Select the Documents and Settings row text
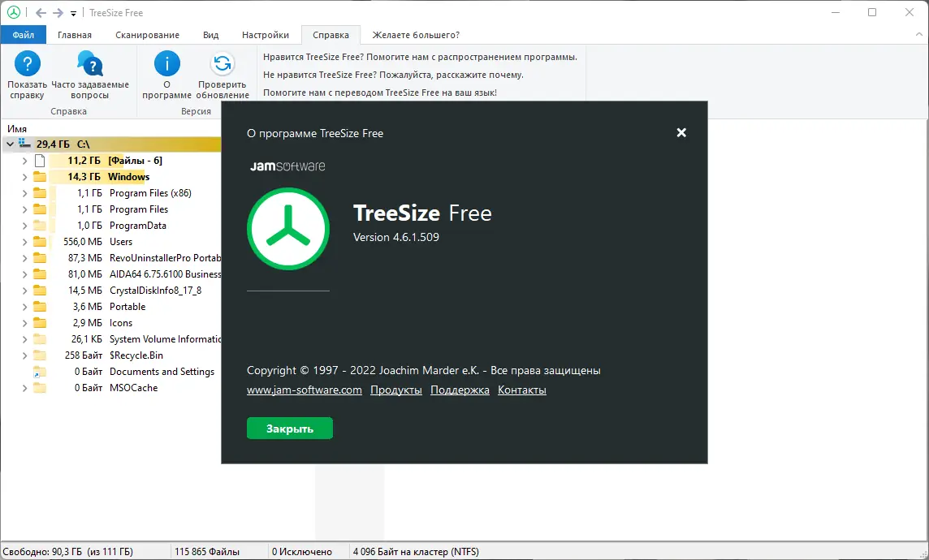Screen dimensions: 929x560 [162, 372]
